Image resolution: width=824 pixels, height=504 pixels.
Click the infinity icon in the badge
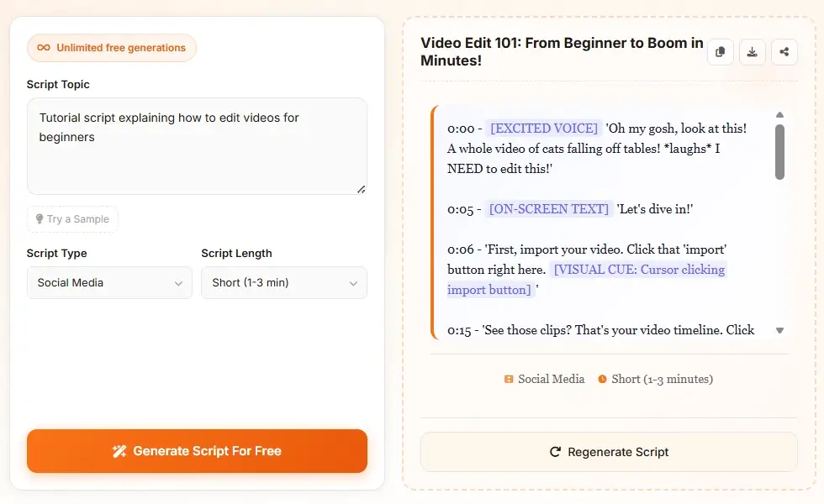44,48
